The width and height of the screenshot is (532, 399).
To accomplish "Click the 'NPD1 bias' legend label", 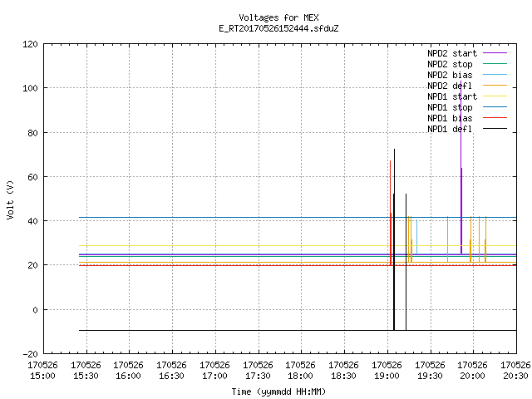I will (450, 118).
